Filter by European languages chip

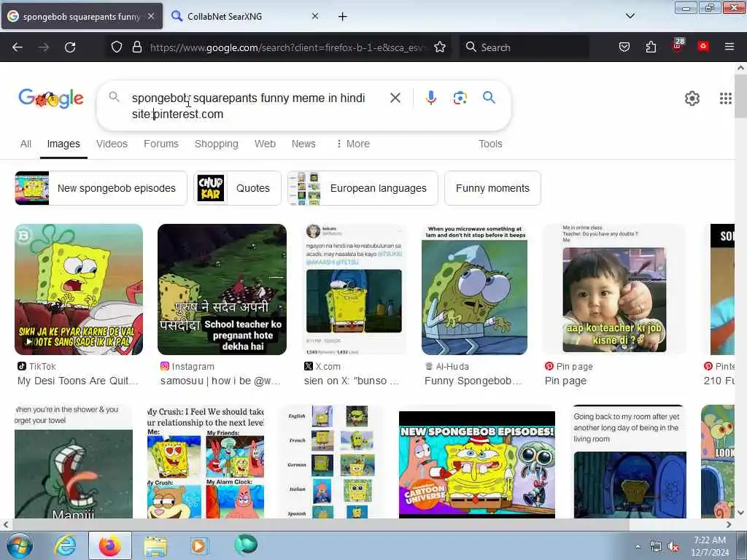(363, 188)
